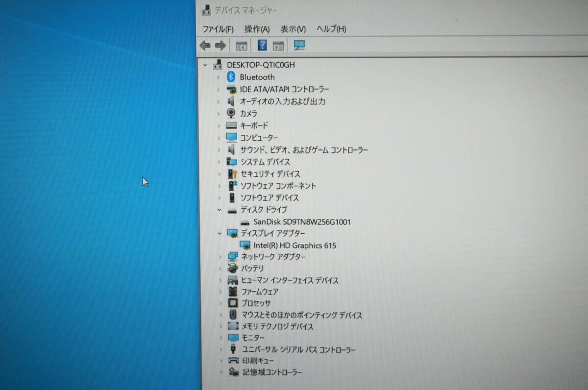This screenshot has width=588, height=390.
Task: Click the mouse icon next to マウスとそのほかのポインティング デバイス
Action: point(233,315)
